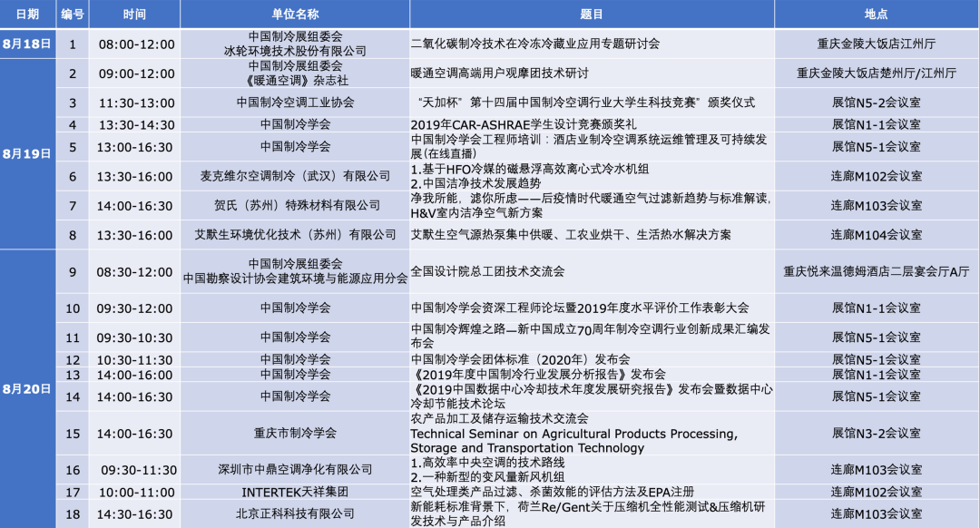Select the time cell "09:30-11:30"

(139, 470)
